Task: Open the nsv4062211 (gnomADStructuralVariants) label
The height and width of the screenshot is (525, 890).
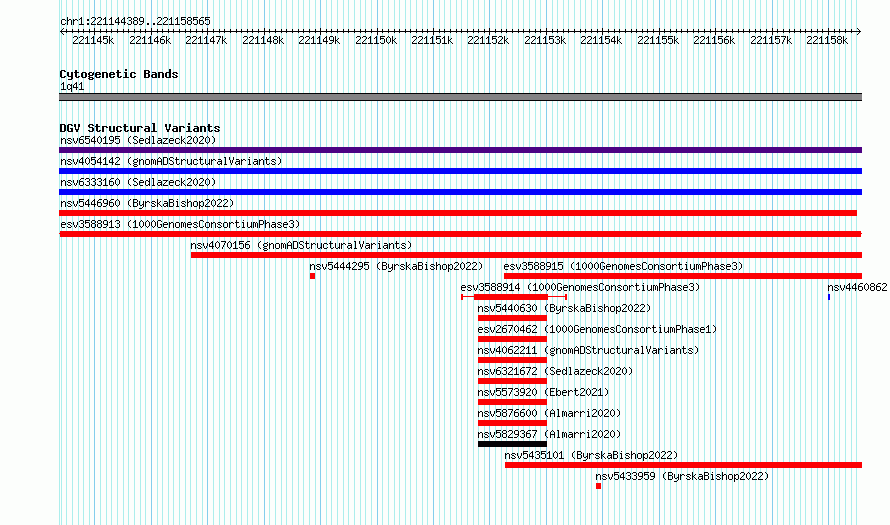Action: click(x=588, y=350)
